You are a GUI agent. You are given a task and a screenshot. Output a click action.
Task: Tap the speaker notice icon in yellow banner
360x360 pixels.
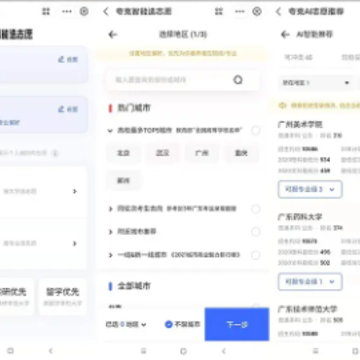pyautogui.click(x=283, y=105)
